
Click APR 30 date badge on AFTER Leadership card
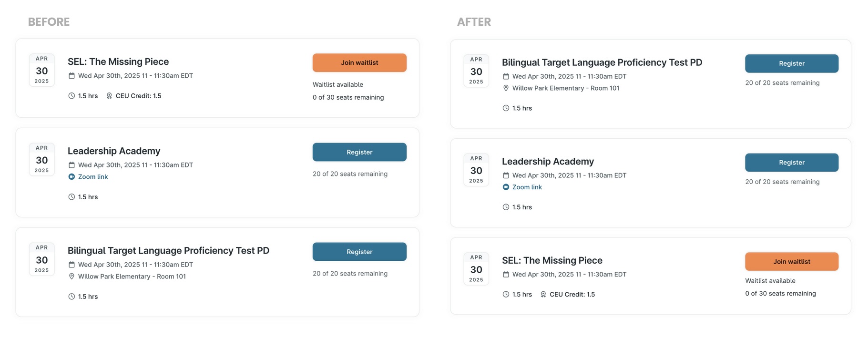click(476, 170)
